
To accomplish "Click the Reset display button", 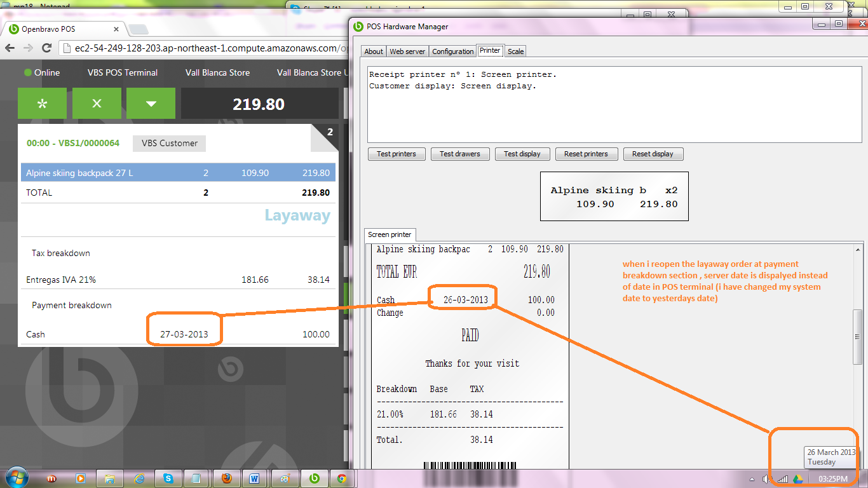I will tap(653, 154).
